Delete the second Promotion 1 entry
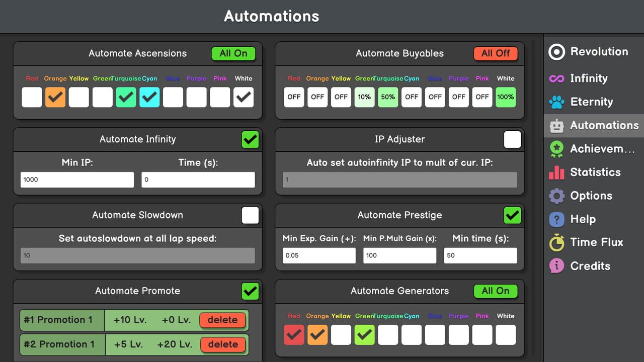The image size is (644, 362). click(x=223, y=344)
